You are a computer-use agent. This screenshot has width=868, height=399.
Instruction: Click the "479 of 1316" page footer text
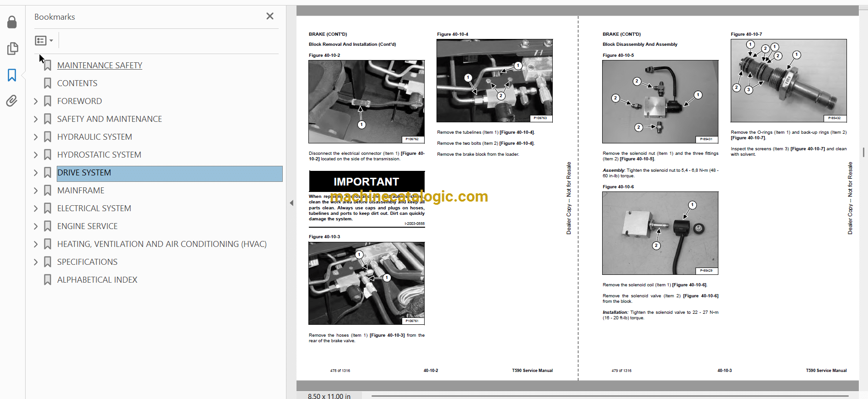click(x=621, y=371)
